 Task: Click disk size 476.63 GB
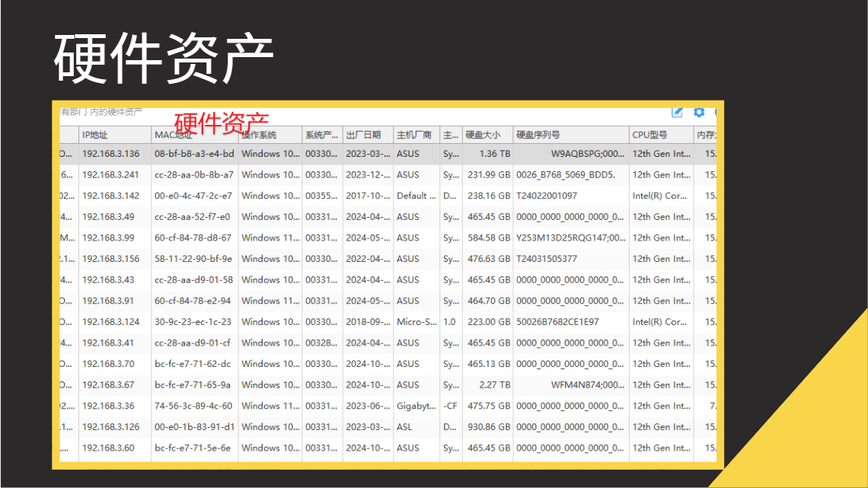click(x=489, y=259)
